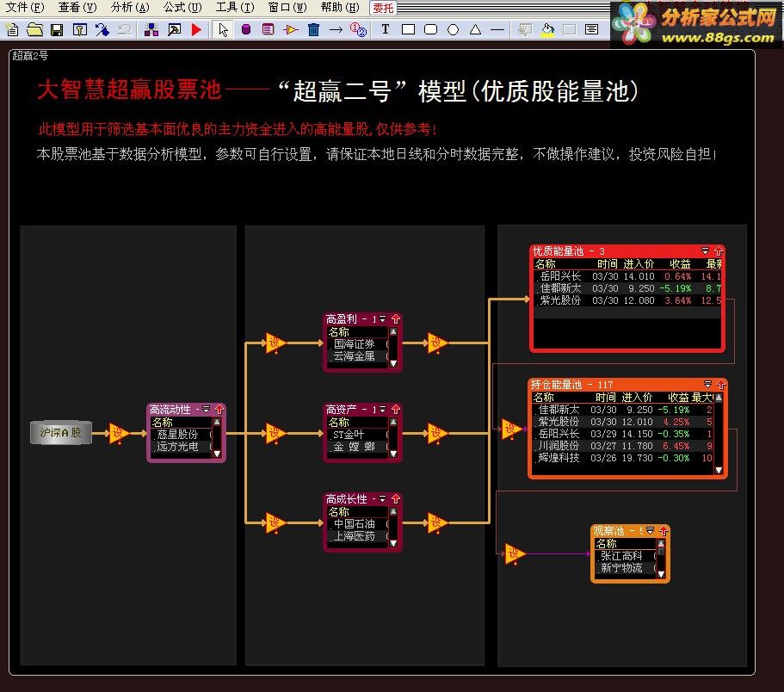Select 岳阳兴长 row in 优质能量池

[x=627, y=276]
